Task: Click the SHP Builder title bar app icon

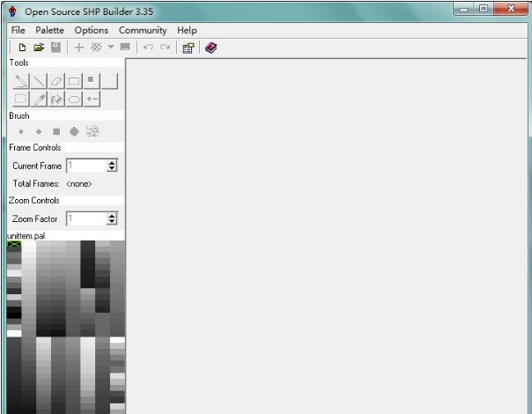Action: (x=13, y=11)
